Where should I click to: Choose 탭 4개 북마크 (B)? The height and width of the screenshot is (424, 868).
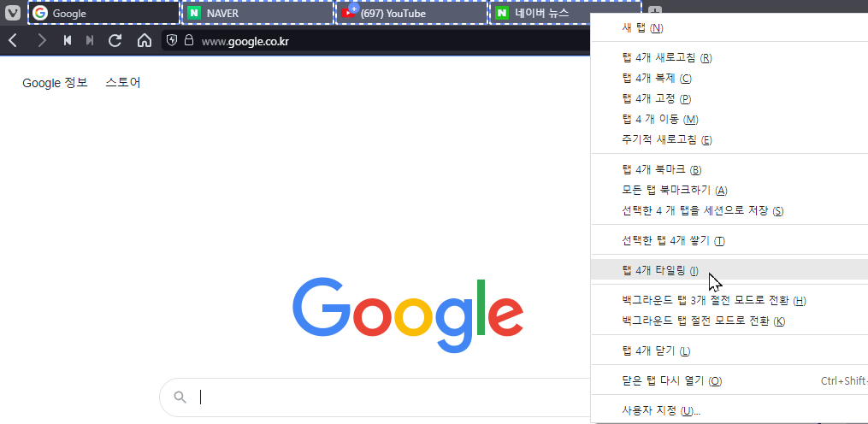click(x=729, y=169)
